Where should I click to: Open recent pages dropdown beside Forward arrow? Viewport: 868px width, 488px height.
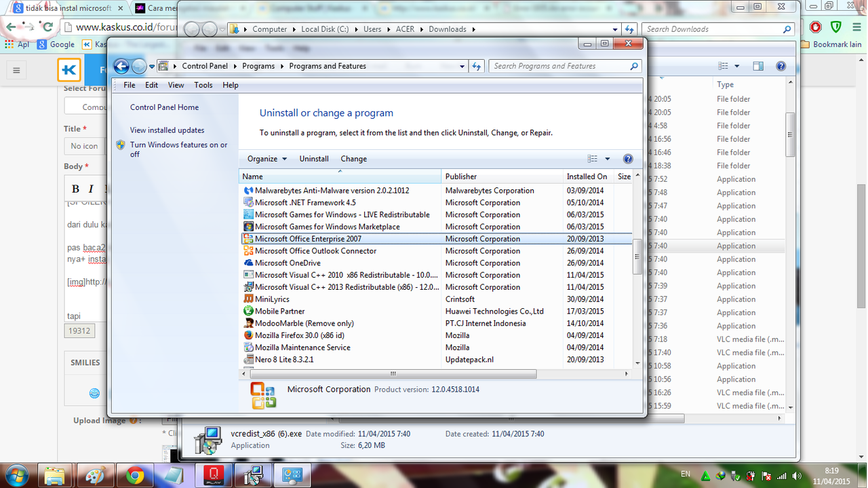(152, 67)
